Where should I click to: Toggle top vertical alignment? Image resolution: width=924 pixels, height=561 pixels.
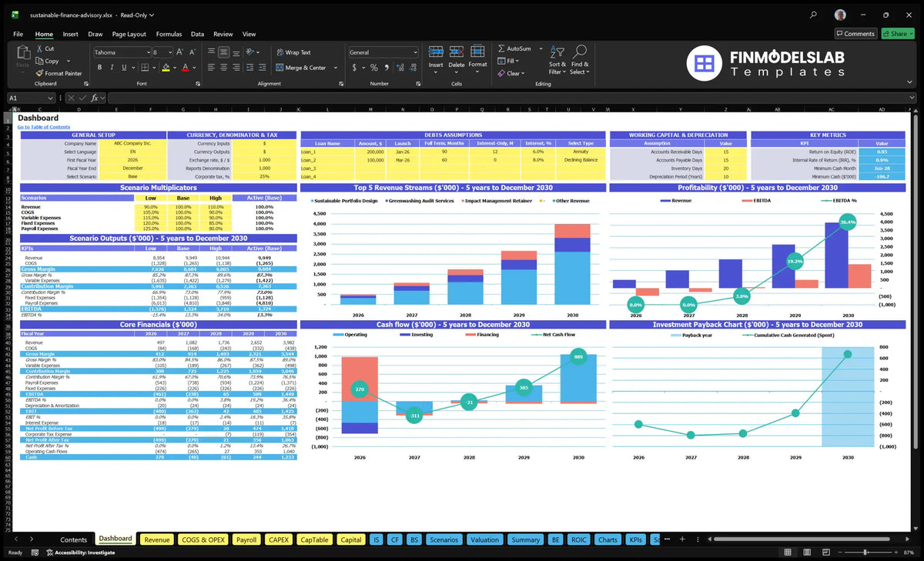click(211, 52)
